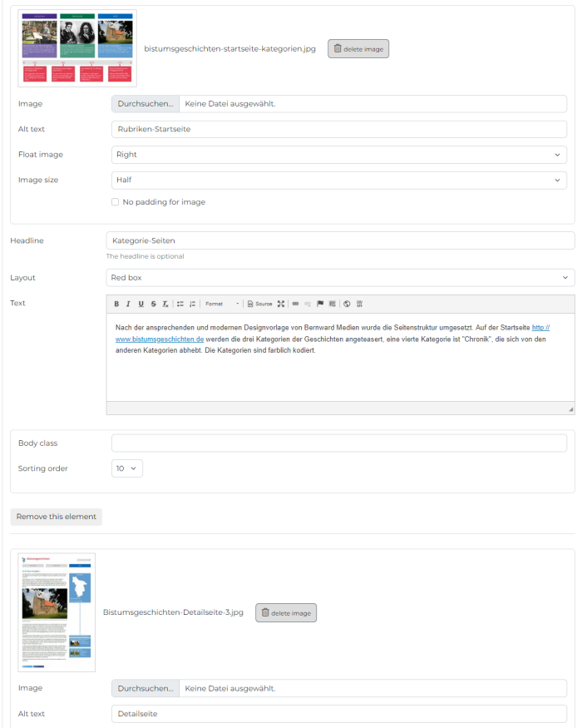Click the Alt text field with Detailseite

[338, 714]
